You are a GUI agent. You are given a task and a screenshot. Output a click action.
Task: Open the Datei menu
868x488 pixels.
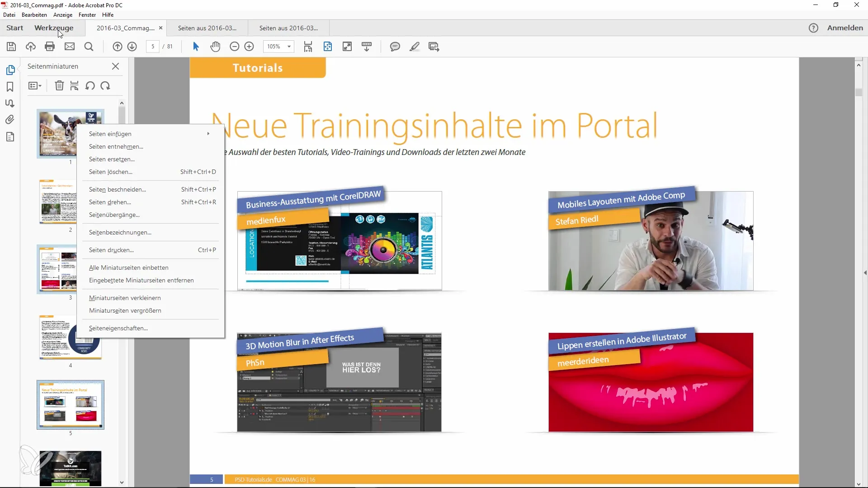coord(9,15)
